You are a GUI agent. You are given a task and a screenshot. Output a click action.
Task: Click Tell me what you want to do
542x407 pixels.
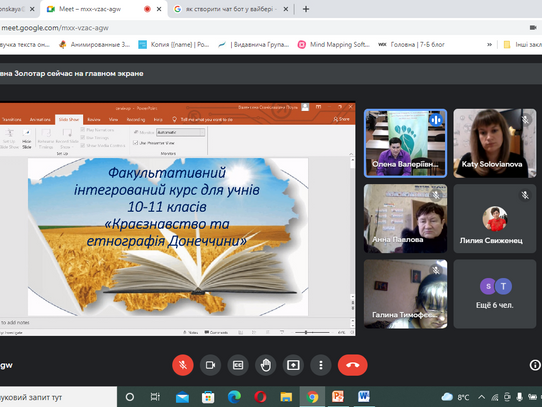(x=206, y=120)
